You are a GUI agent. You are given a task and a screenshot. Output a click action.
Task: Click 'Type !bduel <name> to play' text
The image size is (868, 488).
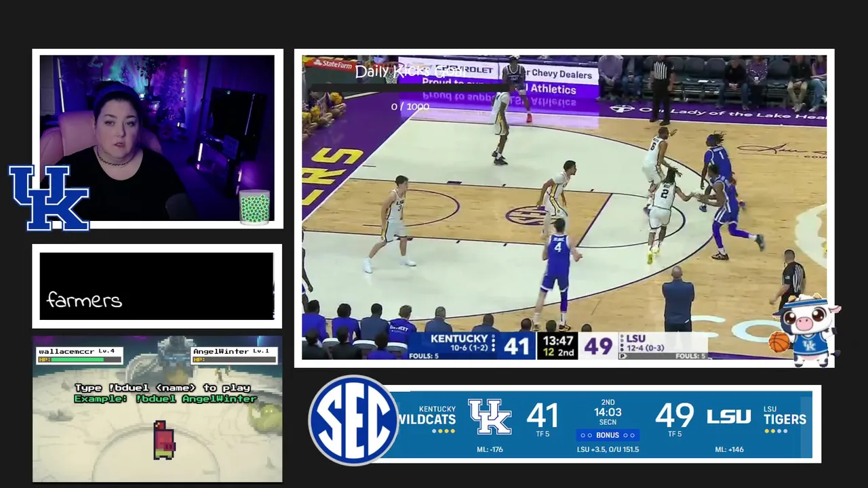(x=163, y=388)
